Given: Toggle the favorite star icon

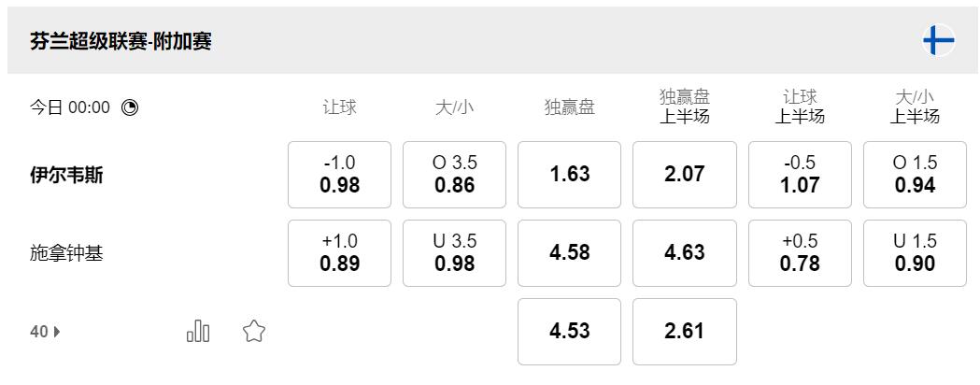Looking at the screenshot, I should tap(254, 331).
